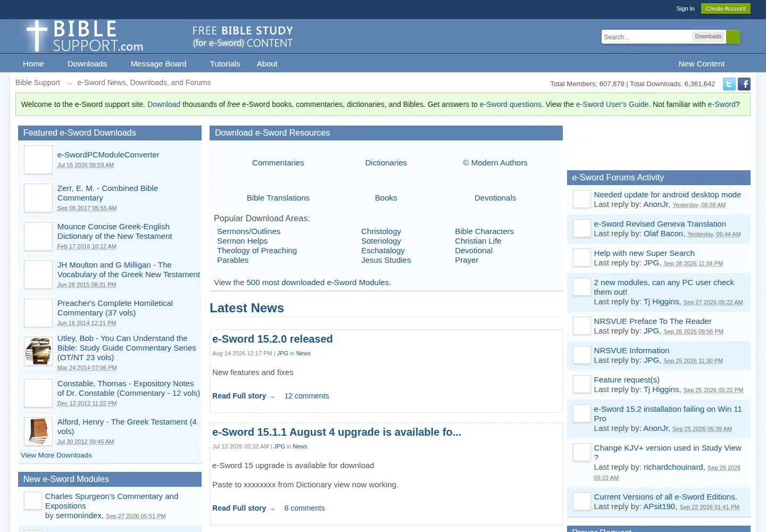766x532 pixels.
Task: Open the Downloads menu item
Action: coord(87,64)
